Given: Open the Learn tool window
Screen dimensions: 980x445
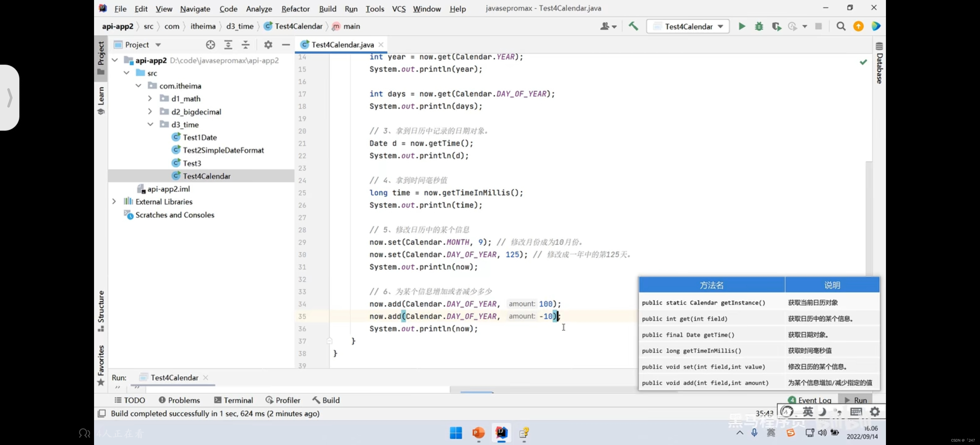Looking at the screenshot, I should [x=101, y=100].
